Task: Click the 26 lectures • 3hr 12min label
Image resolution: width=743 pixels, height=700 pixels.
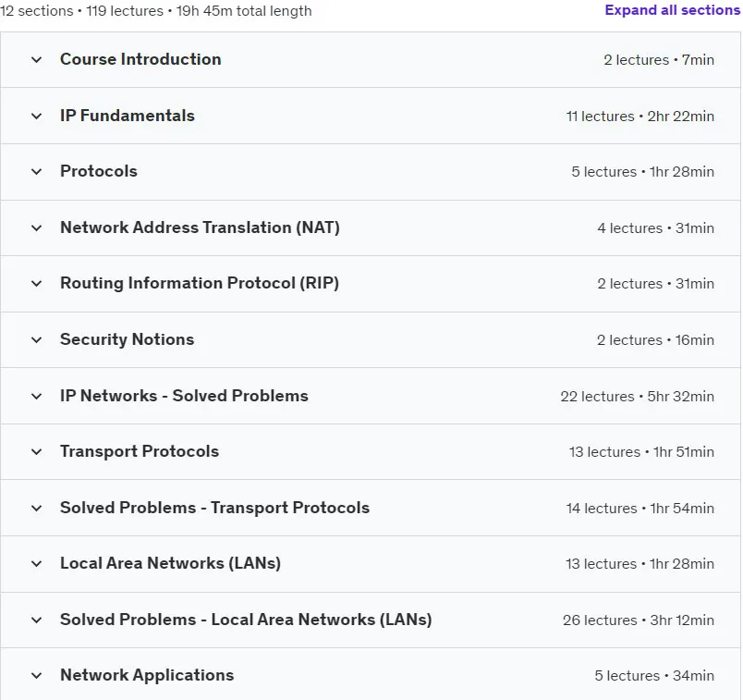Action: (639, 620)
